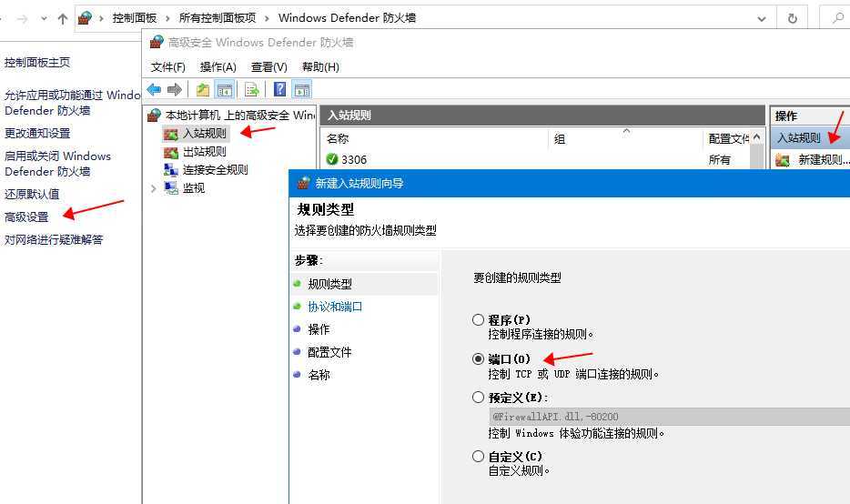Select 入站规则 in the tree
This screenshot has width=850, height=504.
click(204, 134)
